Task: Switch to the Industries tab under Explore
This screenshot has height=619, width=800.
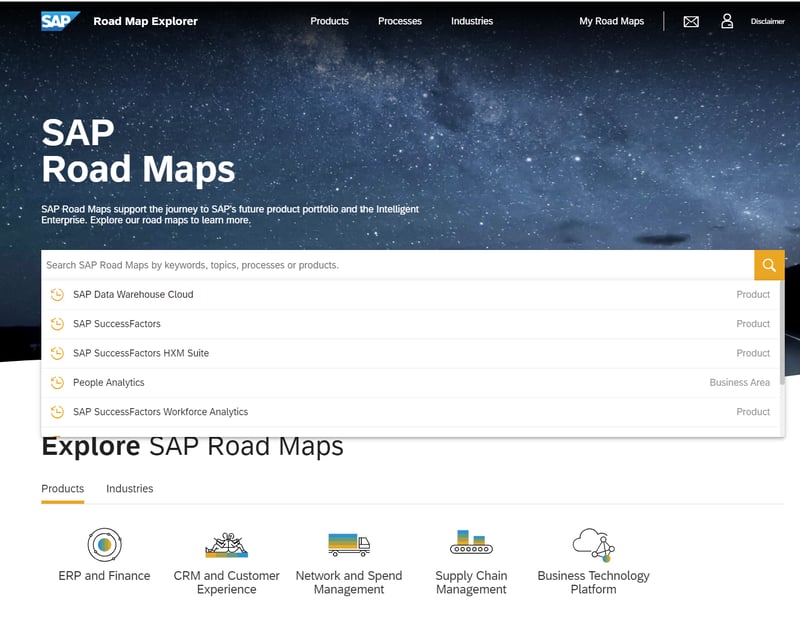Action: point(130,489)
